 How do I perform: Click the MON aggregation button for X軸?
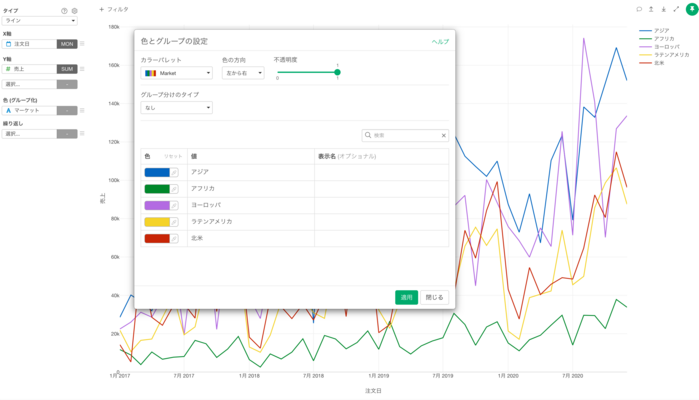(x=67, y=44)
